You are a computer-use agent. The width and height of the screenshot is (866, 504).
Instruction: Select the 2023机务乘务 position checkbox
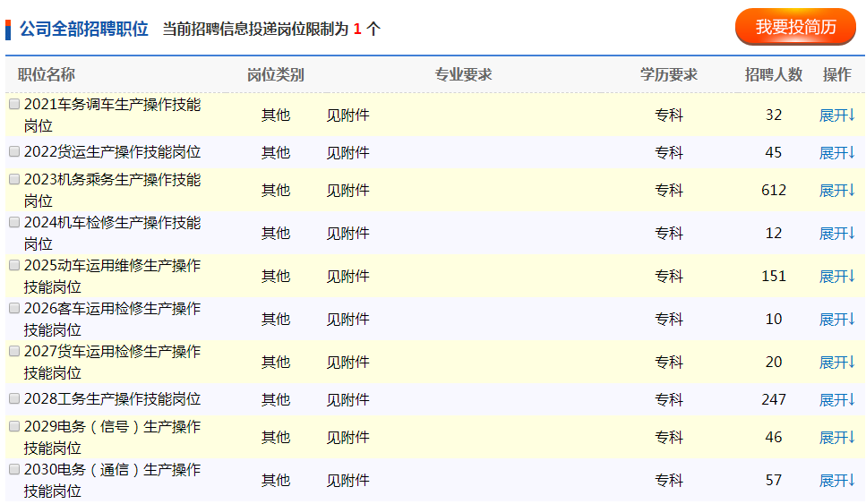click(14, 179)
